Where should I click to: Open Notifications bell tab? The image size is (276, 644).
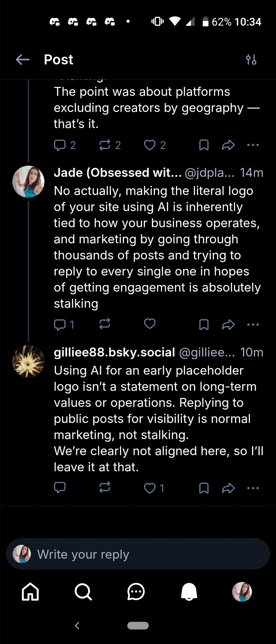point(189,592)
